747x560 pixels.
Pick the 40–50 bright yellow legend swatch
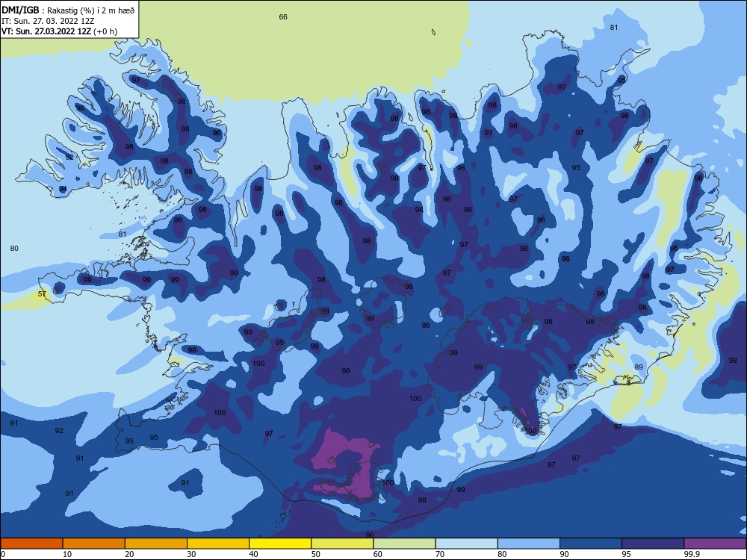280,544
